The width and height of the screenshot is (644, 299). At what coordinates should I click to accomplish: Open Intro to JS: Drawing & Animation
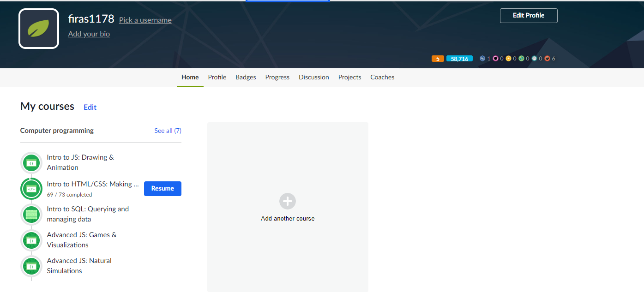coord(80,162)
